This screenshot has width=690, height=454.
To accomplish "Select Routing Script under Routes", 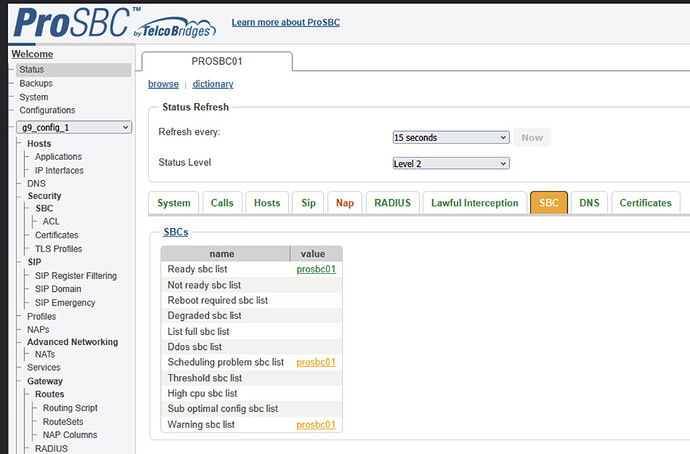I will point(70,408).
